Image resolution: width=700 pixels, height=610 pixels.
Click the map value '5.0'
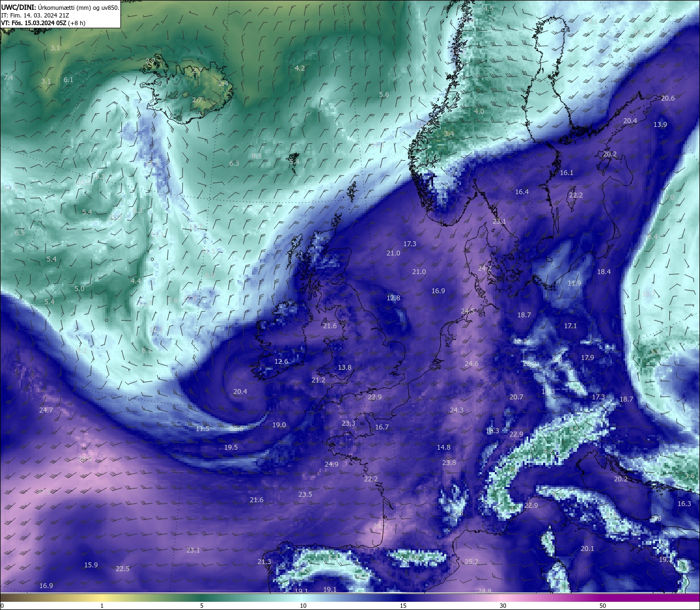[x=79, y=288]
